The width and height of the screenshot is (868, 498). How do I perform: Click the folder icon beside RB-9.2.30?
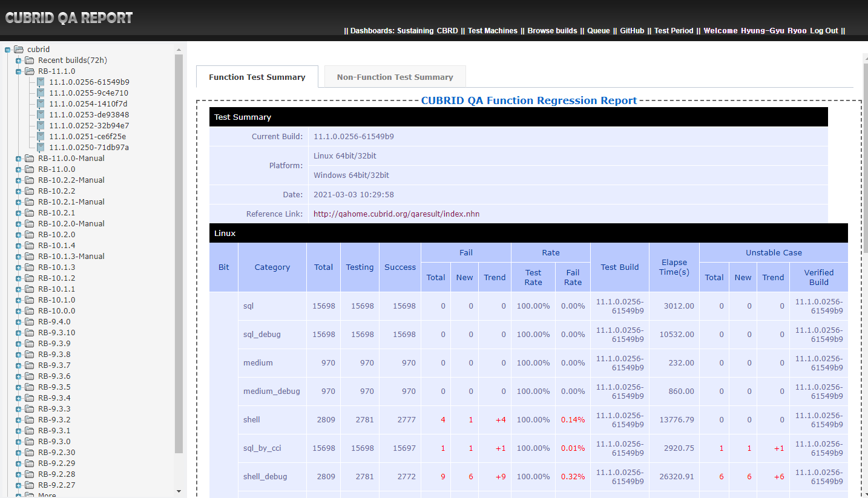(x=29, y=453)
